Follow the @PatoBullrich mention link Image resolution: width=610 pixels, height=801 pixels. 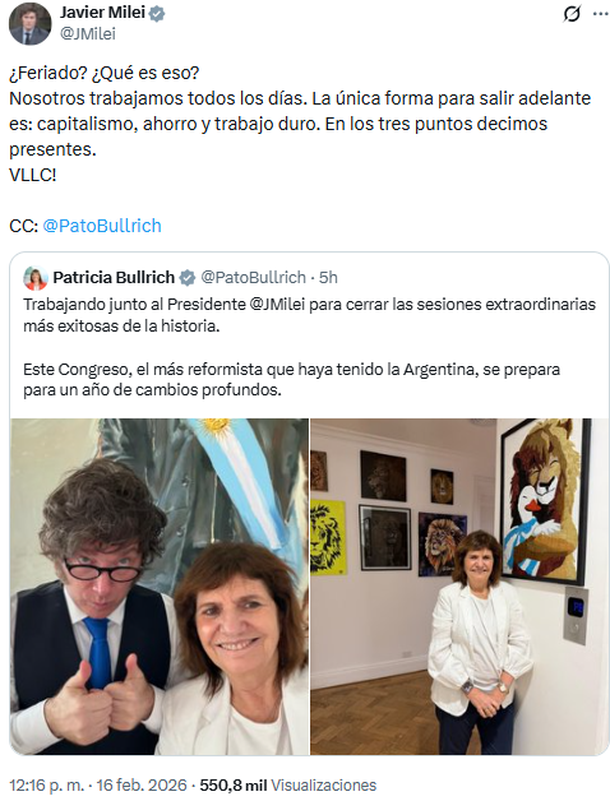[x=102, y=226]
